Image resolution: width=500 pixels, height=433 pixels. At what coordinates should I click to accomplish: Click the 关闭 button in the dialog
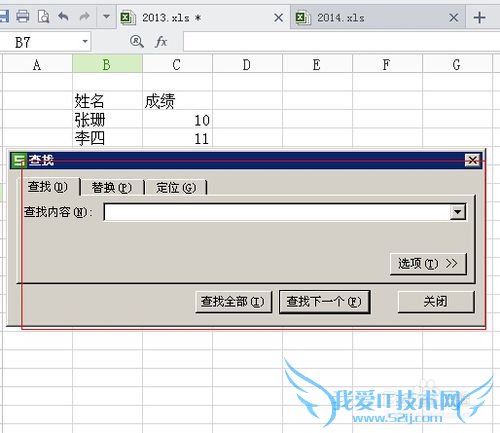tap(436, 302)
